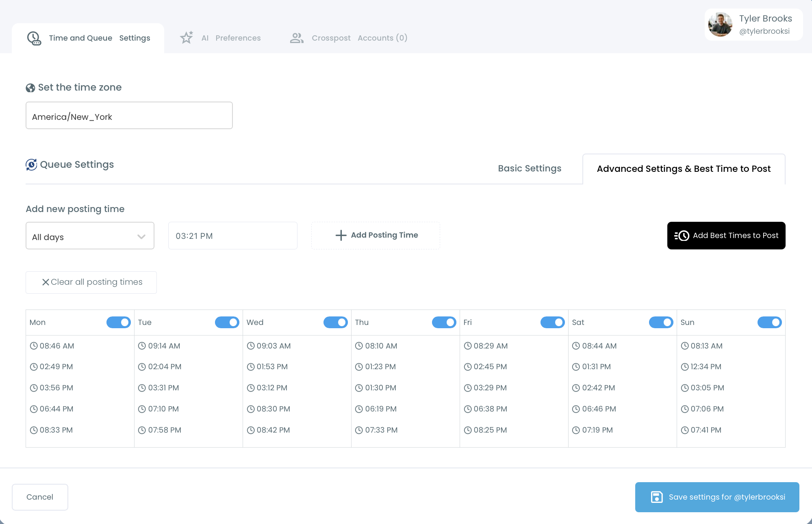
Task: Click clock icon next to Sunday 08:13 AM
Action: coord(685,346)
